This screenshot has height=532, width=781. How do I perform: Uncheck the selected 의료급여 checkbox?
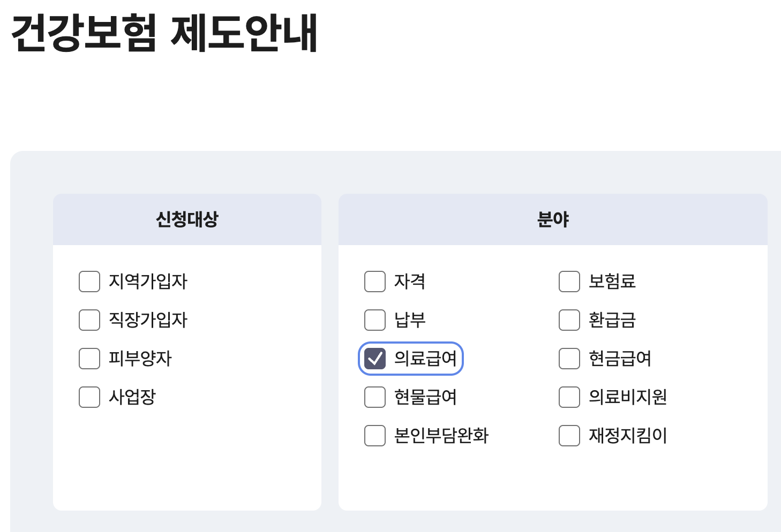click(375, 359)
